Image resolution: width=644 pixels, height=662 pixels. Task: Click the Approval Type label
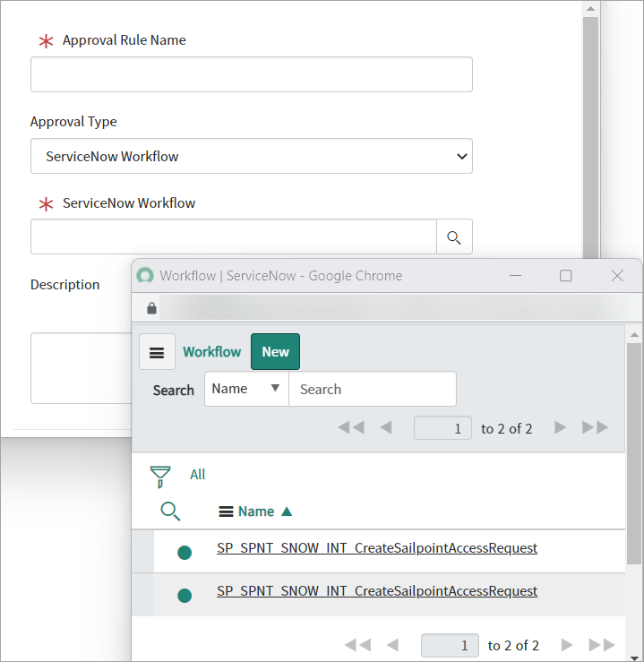click(73, 122)
